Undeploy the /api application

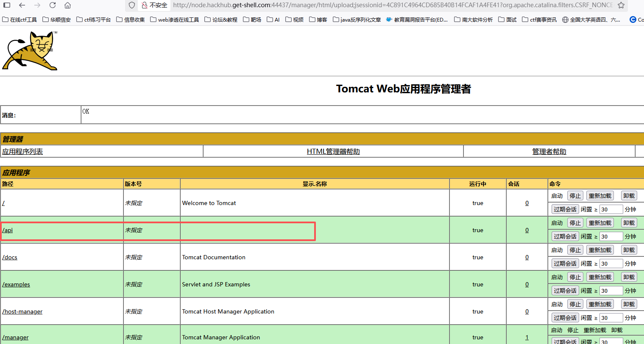(629, 223)
